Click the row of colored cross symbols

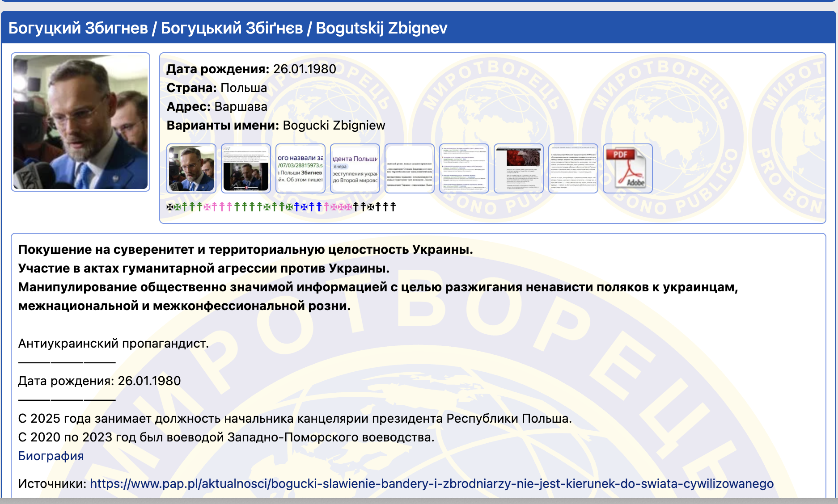pyautogui.click(x=281, y=206)
